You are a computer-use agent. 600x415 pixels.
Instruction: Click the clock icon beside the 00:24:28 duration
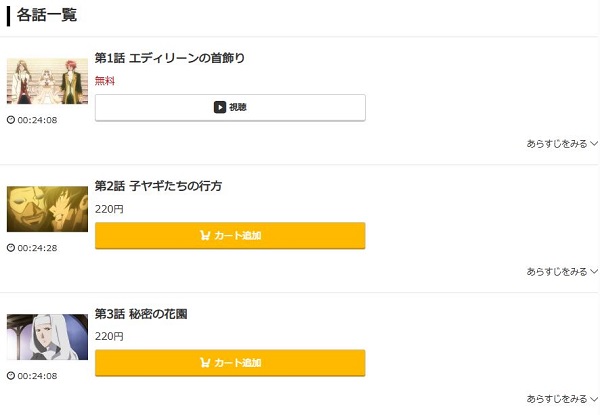(x=11, y=248)
